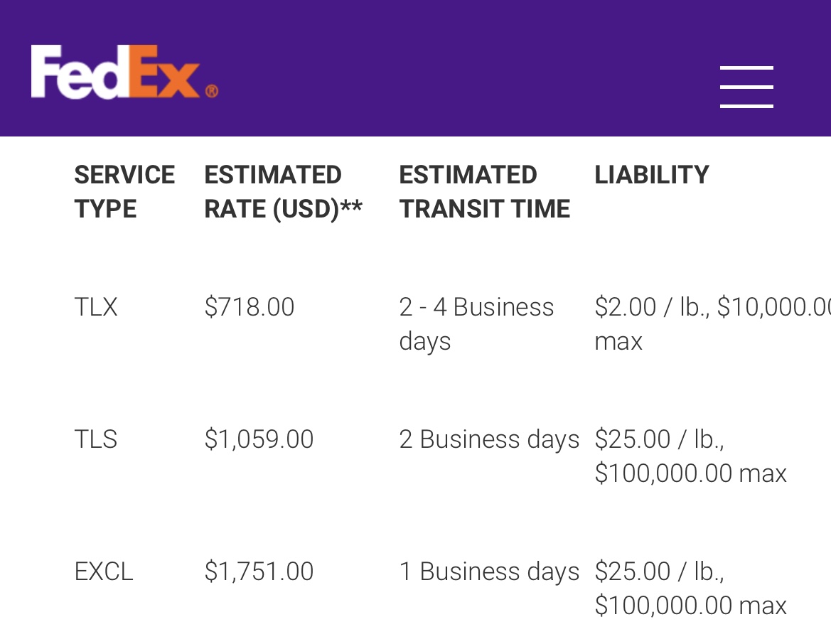Image resolution: width=831 pixels, height=644 pixels.
Task: Click the $1,059.00 rate
Action: 259,439
